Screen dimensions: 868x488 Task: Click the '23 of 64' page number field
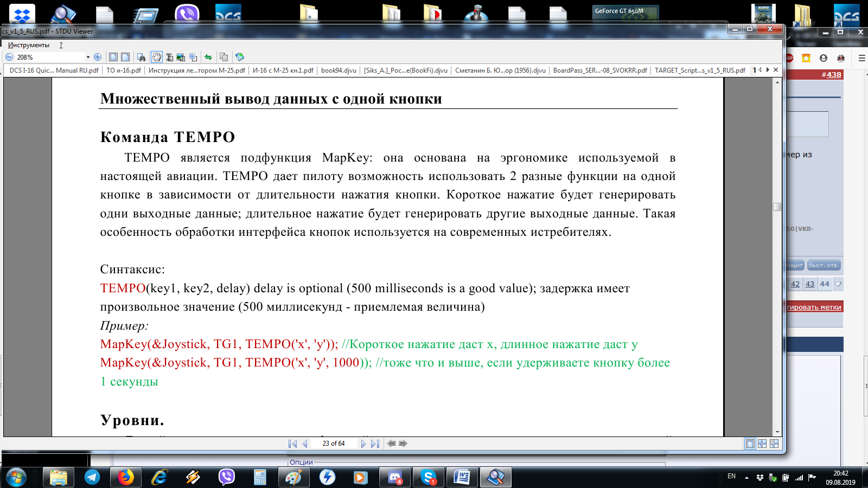[334, 444]
